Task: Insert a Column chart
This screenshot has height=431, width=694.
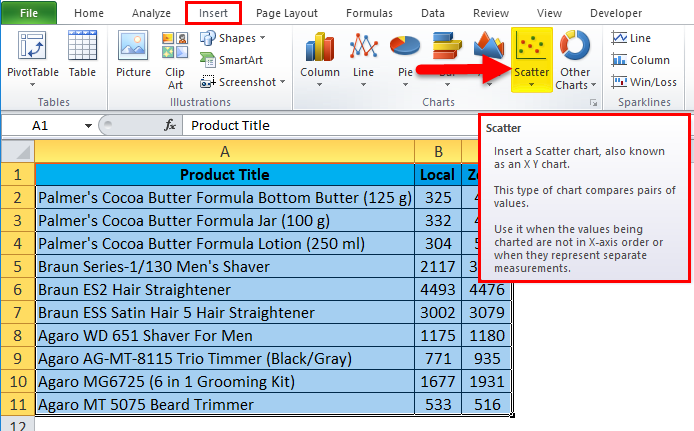Action: 320,58
